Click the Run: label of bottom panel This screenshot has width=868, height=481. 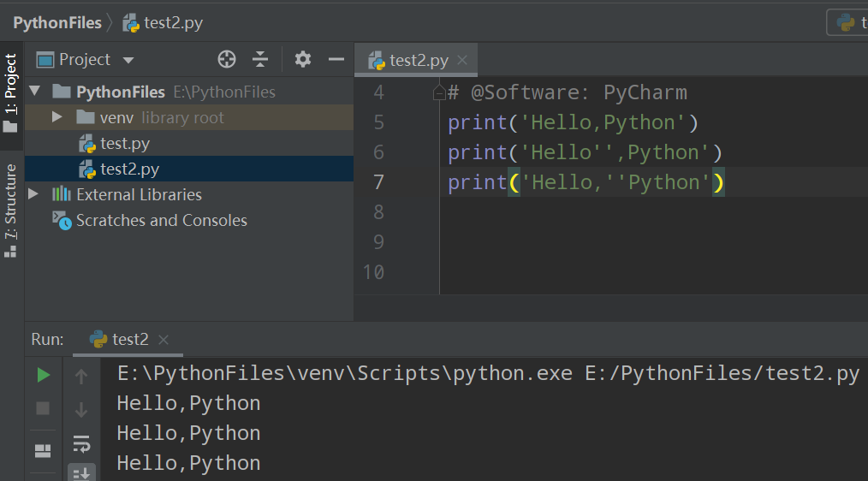click(48, 339)
